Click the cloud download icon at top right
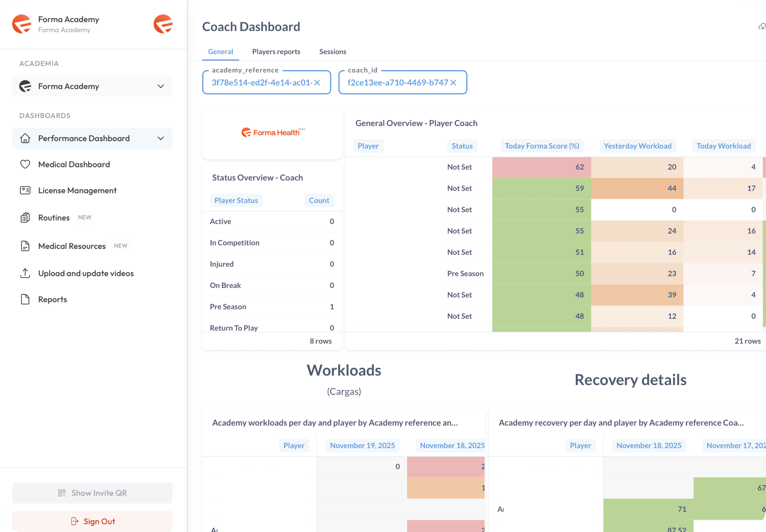This screenshot has width=766, height=532. 762,27
